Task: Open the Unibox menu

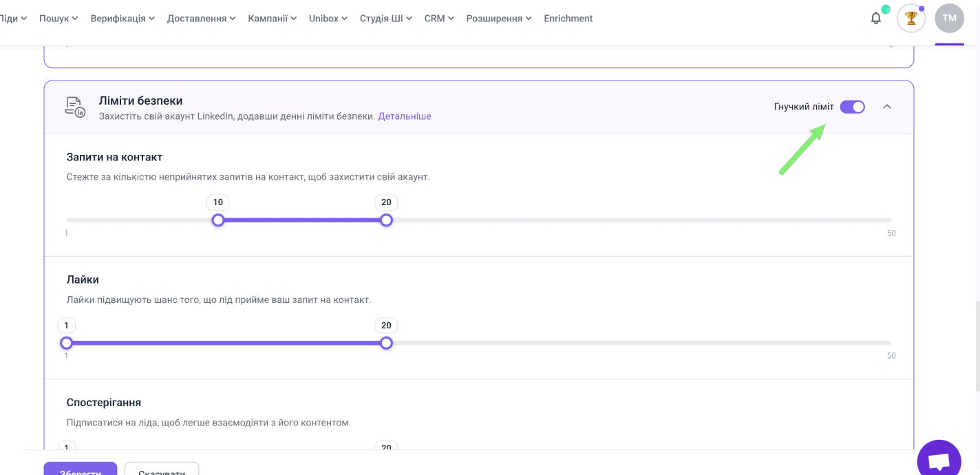Action: tap(328, 19)
